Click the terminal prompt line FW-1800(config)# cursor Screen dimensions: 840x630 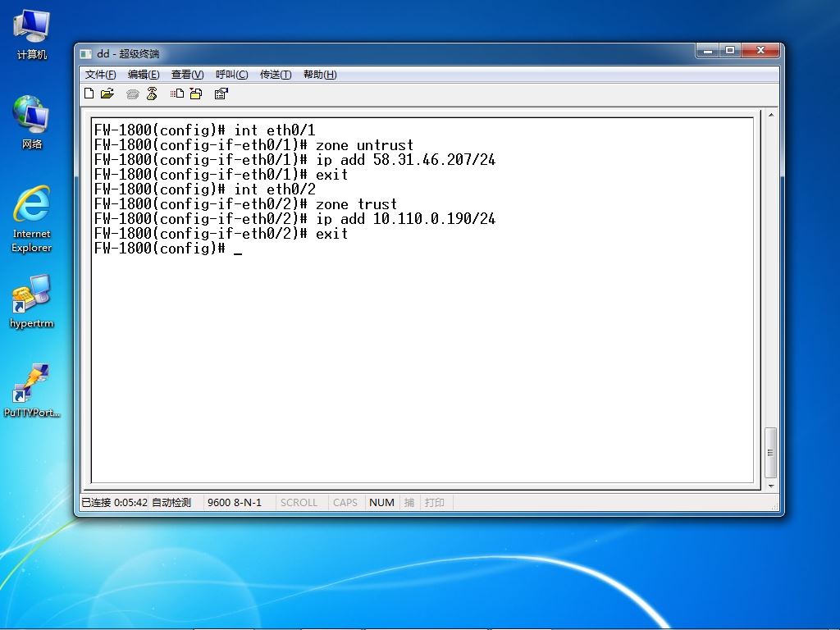pyautogui.click(x=167, y=248)
